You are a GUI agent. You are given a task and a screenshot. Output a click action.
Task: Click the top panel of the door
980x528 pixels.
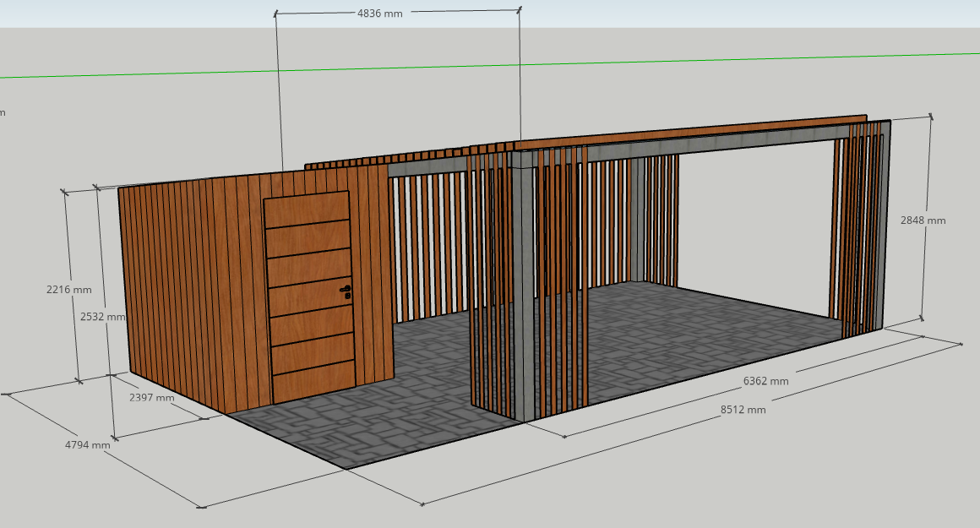(x=307, y=211)
